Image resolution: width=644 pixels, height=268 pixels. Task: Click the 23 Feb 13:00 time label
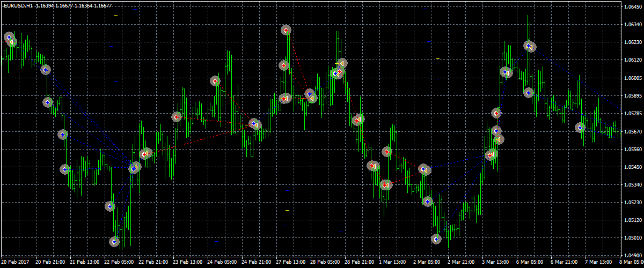(188, 263)
